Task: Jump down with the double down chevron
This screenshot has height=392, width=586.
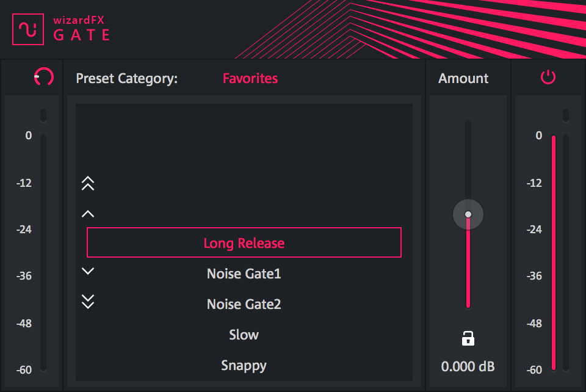Action: (88, 301)
